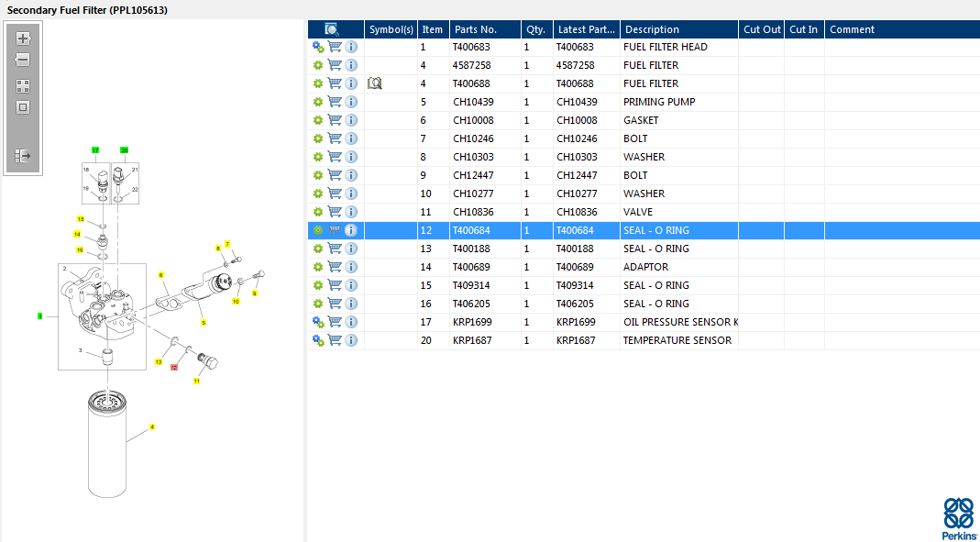Select the VALVE description cell
Screen dimensions: 980x542
[679, 212]
